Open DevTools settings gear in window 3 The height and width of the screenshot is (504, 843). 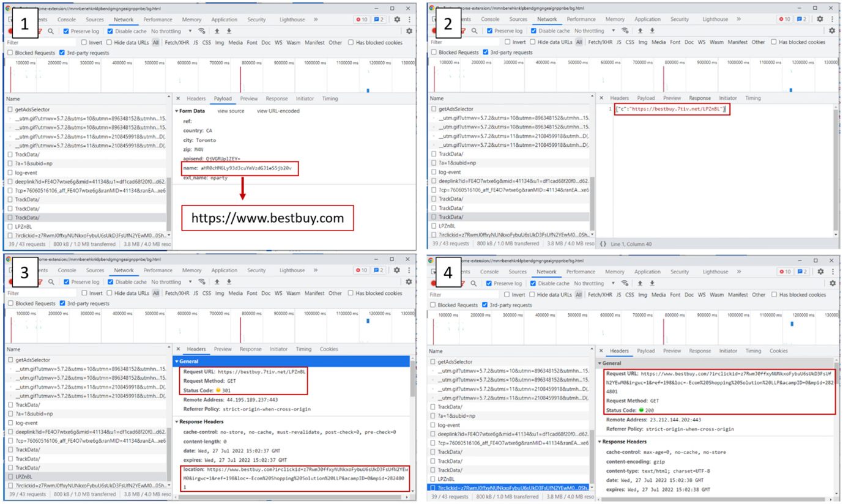(397, 270)
